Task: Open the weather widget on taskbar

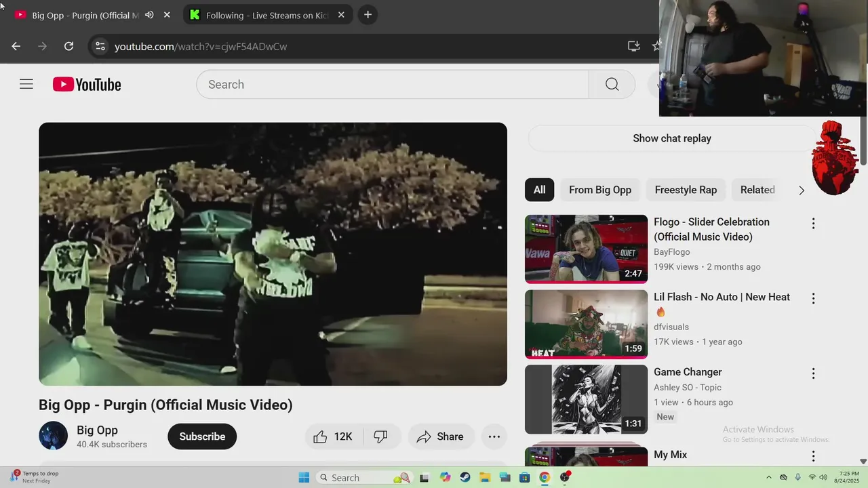Action: tap(35, 476)
